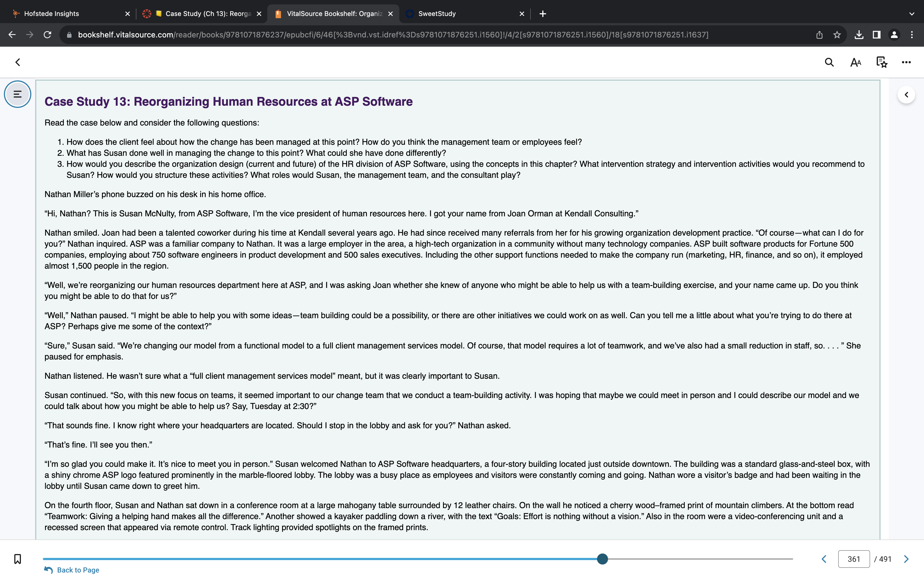Screen dimensions: 924x578
Task: Click the Case Study 13 heading
Action: coord(228,101)
